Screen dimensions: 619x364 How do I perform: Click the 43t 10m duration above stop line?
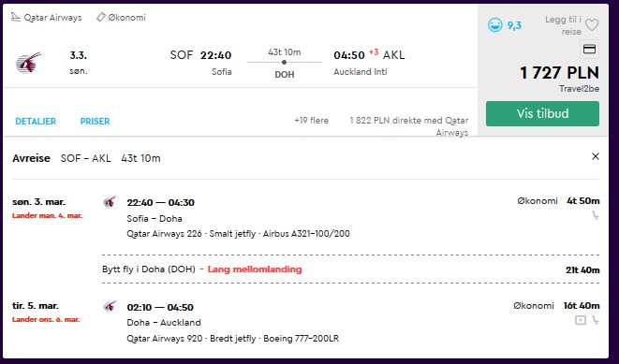pos(285,52)
